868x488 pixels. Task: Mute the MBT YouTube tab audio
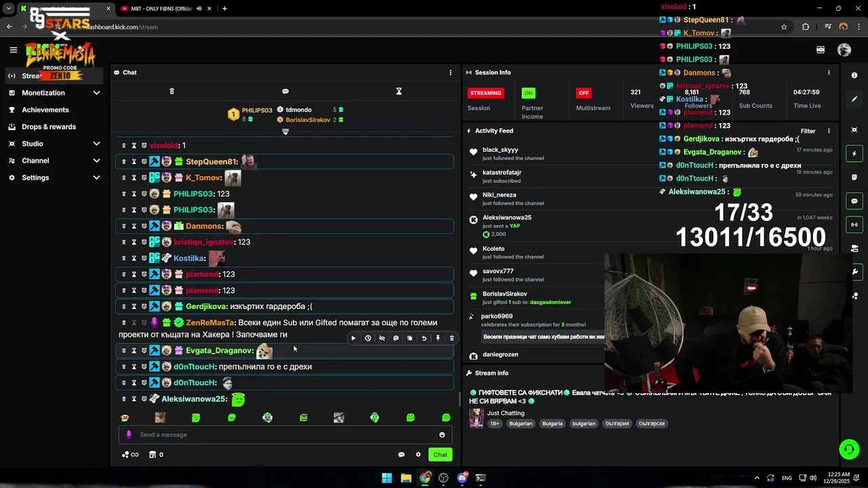click(x=199, y=9)
